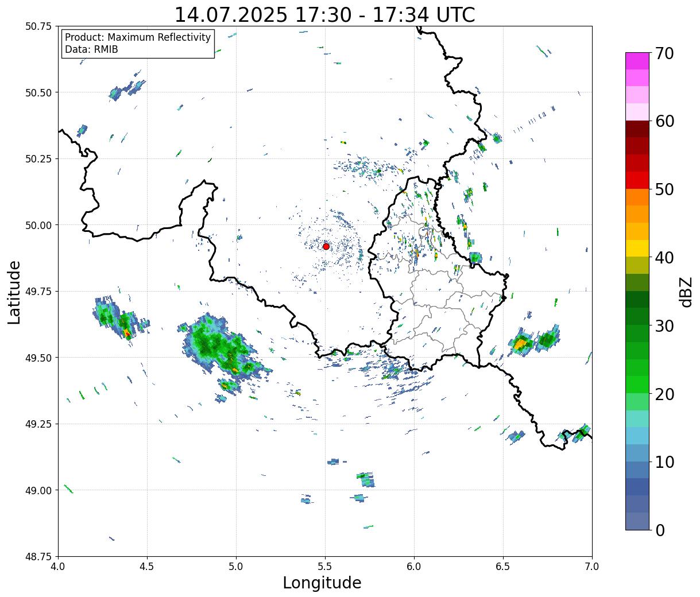Click the colorbar tick label 20
The height and width of the screenshot is (597, 700).
(664, 394)
